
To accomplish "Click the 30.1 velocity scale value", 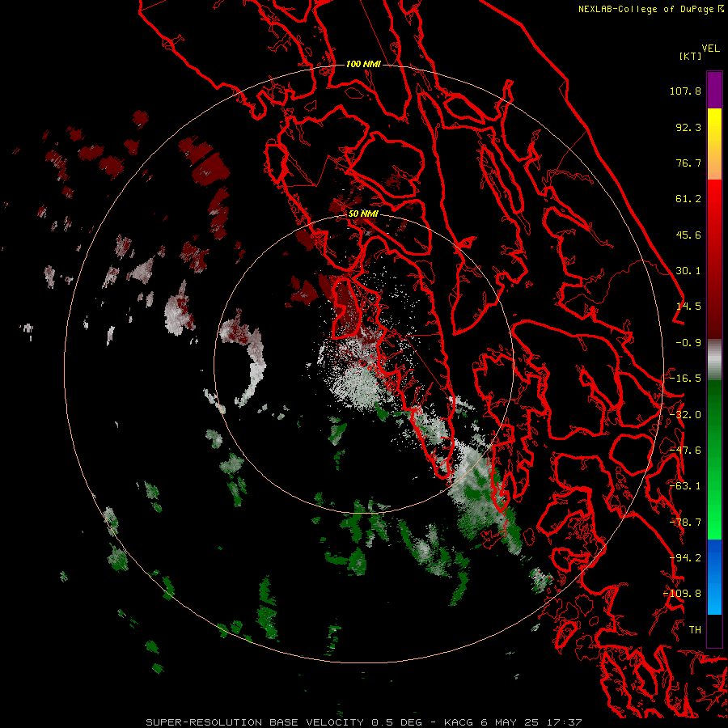I will point(688,271).
